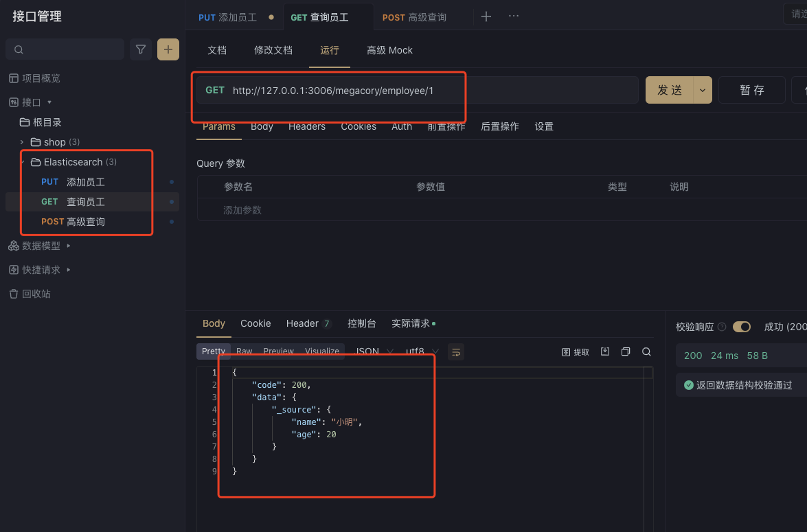Toggle word wrap icon next to utf8
The height and width of the screenshot is (532, 807).
pyautogui.click(x=456, y=351)
